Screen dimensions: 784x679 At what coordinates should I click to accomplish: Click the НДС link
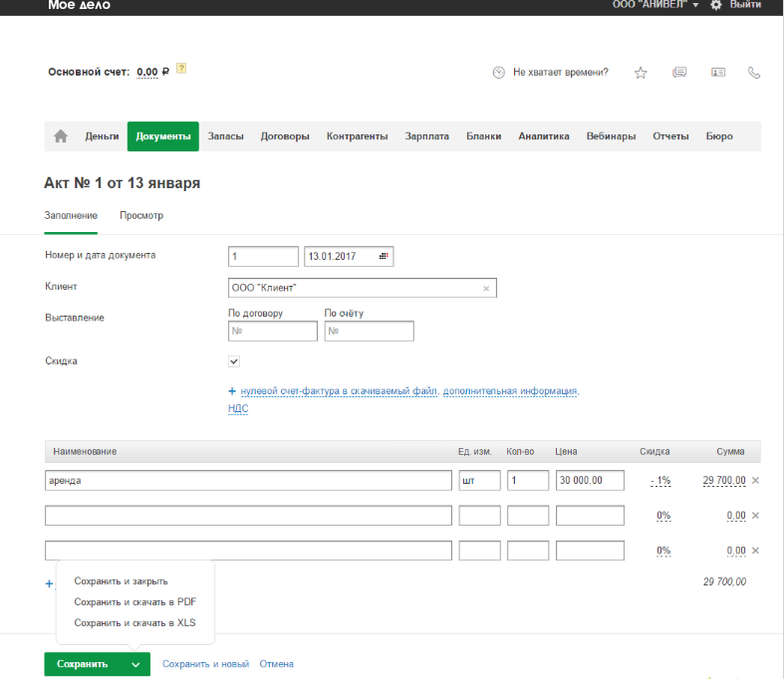point(238,408)
